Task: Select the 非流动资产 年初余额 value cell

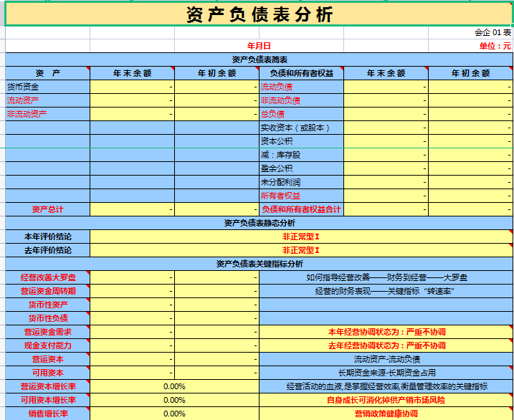Action: (x=216, y=114)
